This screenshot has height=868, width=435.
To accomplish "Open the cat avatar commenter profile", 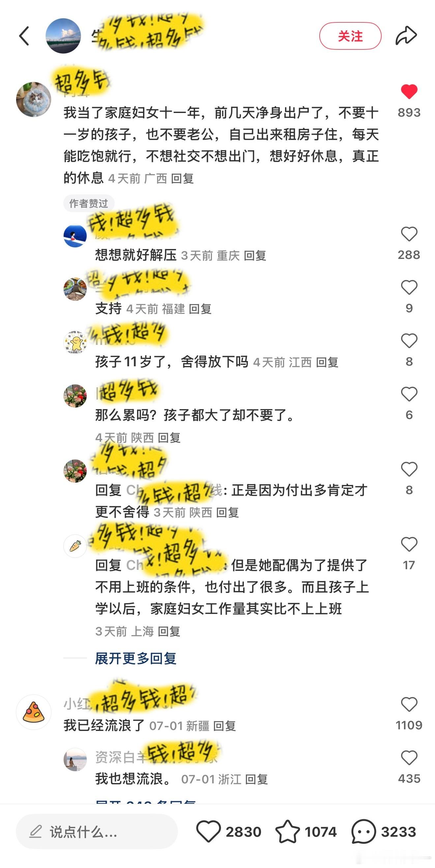I will click(x=34, y=99).
